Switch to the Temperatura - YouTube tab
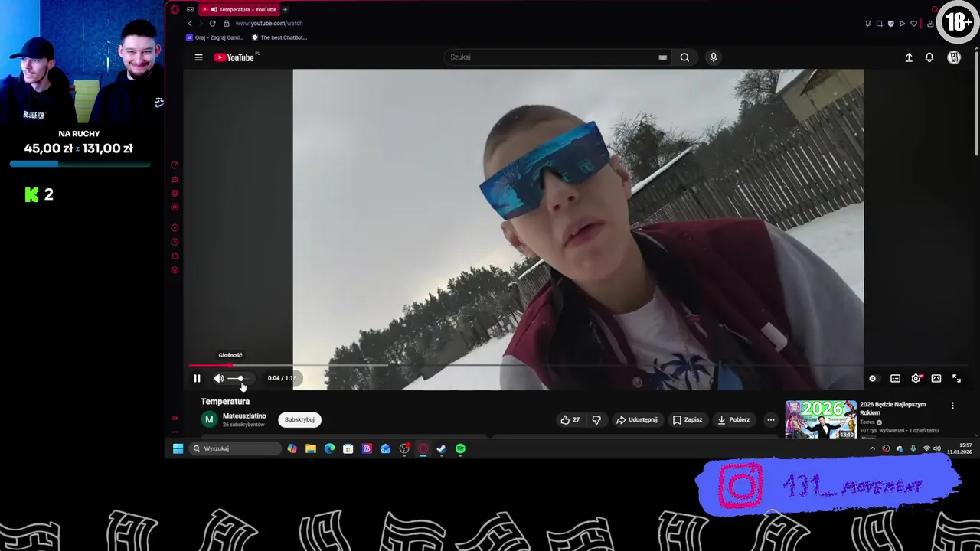This screenshot has width=980, height=551. (x=239, y=9)
